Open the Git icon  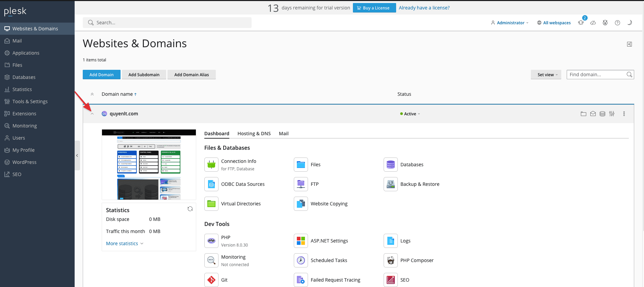(211, 280)
